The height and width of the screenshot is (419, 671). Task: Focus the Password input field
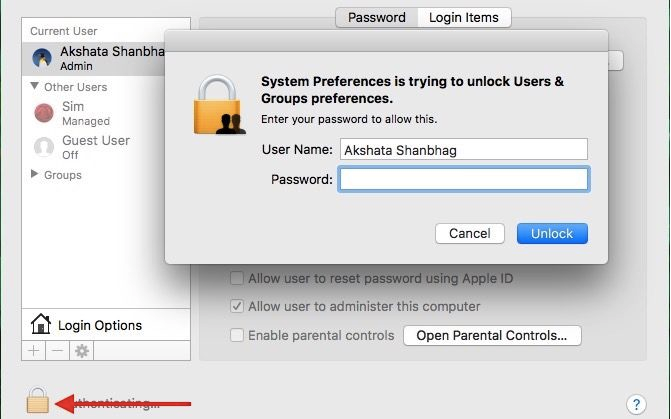click(x=464, y=179)
